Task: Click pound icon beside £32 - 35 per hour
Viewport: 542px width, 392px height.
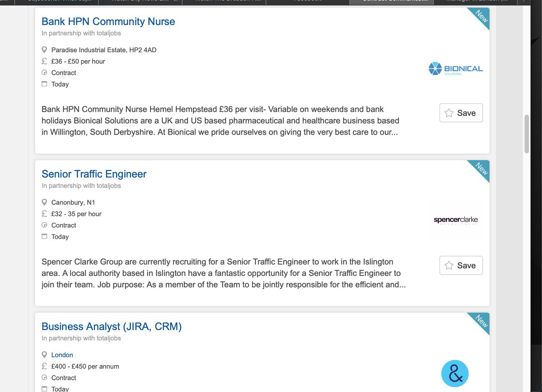Action: tap(44, 214)
